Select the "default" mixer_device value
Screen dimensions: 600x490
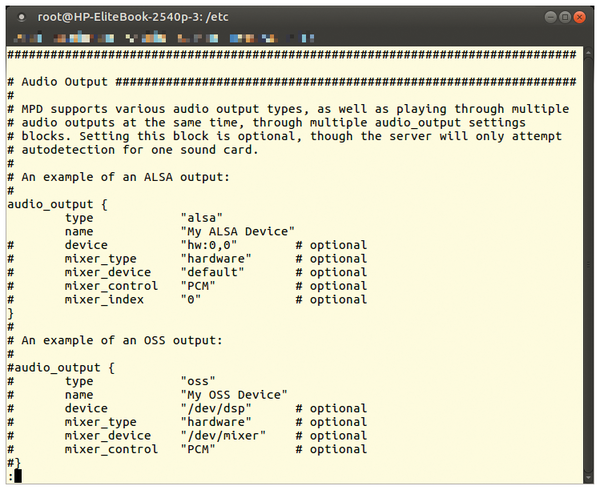click(x=212, y=272)
